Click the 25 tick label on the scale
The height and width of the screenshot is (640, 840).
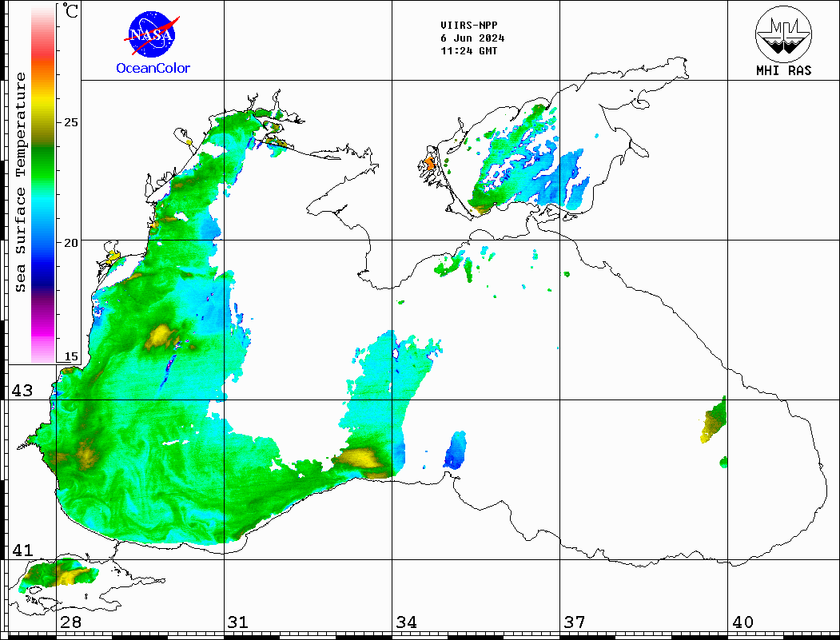71,122
